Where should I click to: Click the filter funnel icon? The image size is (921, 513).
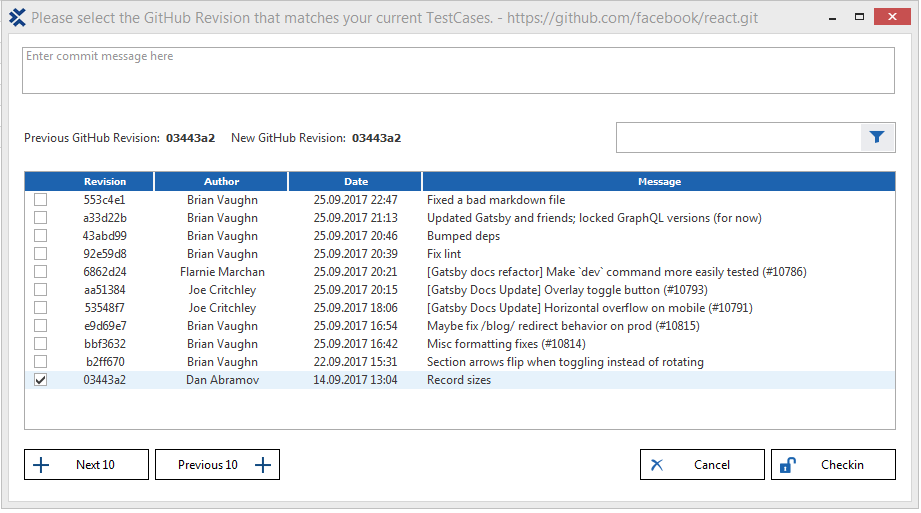877,138
